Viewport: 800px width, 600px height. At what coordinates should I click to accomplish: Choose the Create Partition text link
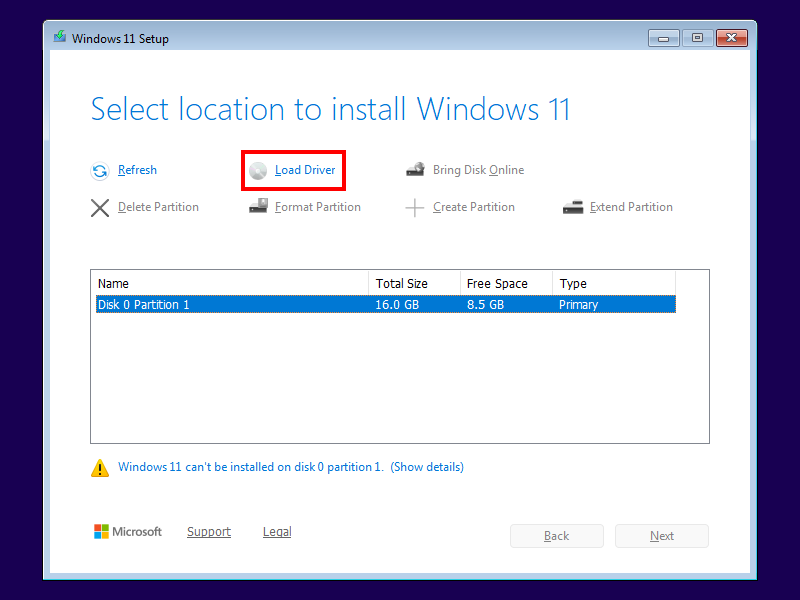coord(474,207)
